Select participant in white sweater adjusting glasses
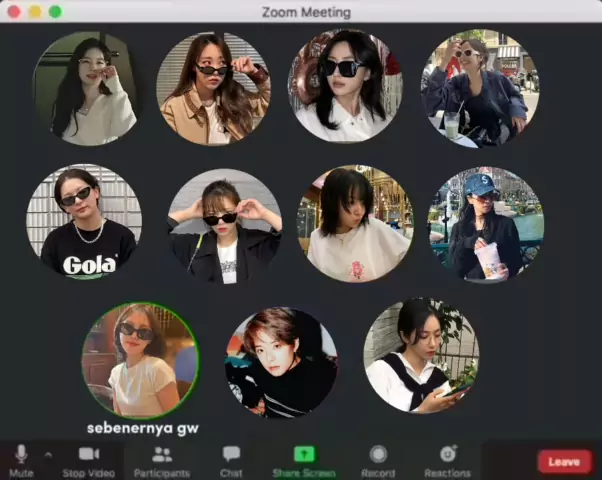Screen dimensions: 602x480 [x=87, y=88]
